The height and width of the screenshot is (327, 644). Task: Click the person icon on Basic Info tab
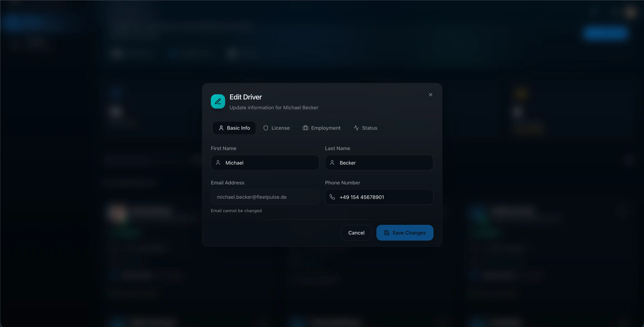pos(221,128)
